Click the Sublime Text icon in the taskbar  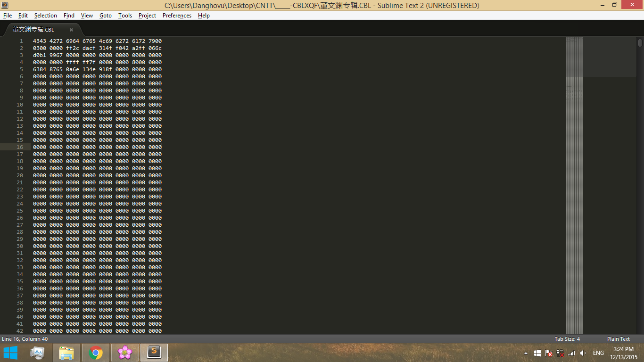click(x=154, y=353)
